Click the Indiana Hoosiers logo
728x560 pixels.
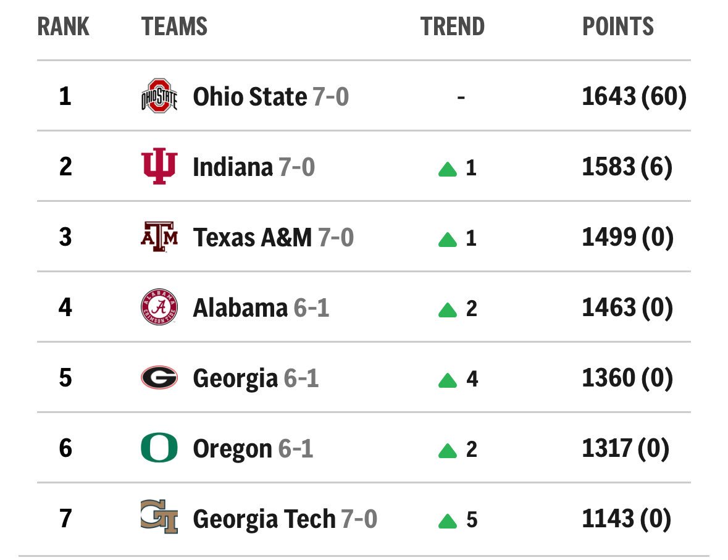point(159,167)
